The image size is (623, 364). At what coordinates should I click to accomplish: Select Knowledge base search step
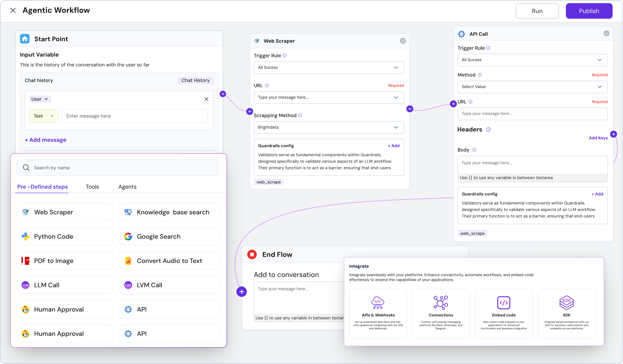170,212
